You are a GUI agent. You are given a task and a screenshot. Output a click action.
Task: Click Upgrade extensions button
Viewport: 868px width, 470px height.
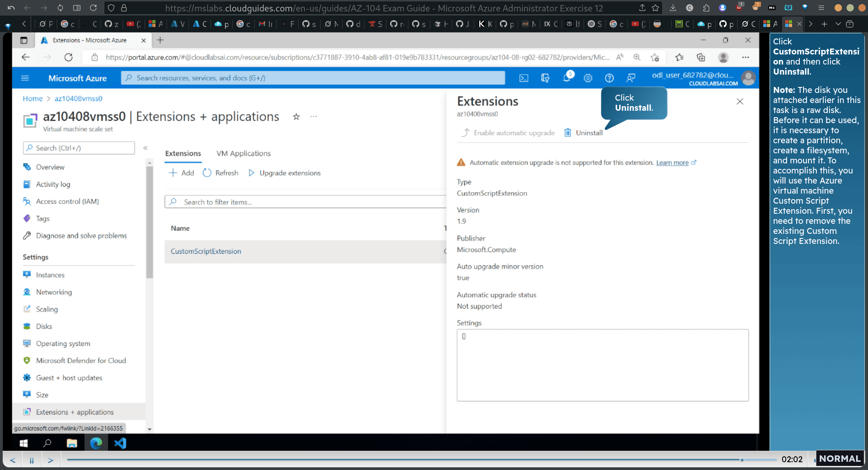coord(284,173)
